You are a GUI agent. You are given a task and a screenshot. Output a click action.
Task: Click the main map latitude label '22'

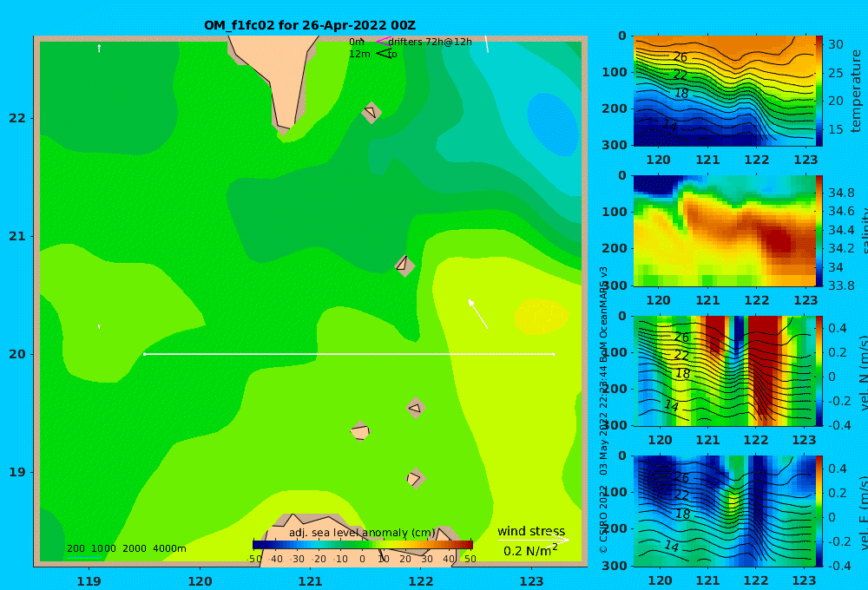click(x=17, y=118)
